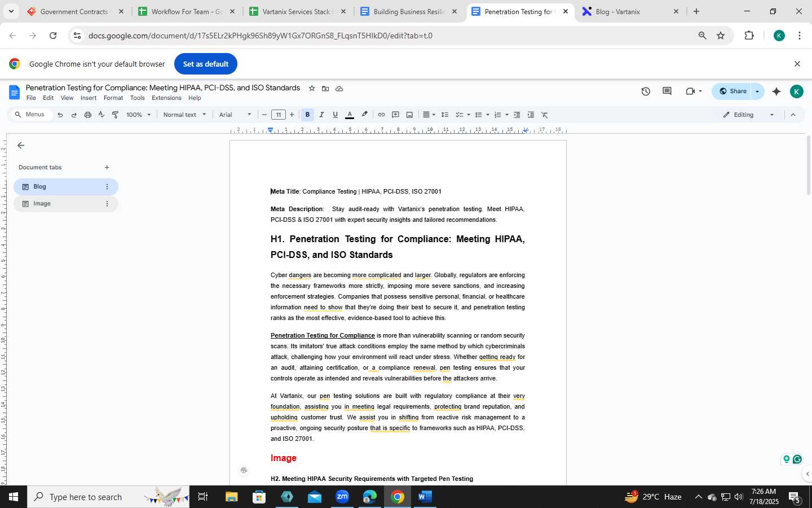Open Gemini sparkle assistant
This screenshot has height=508, width=812.
[776, 91]
